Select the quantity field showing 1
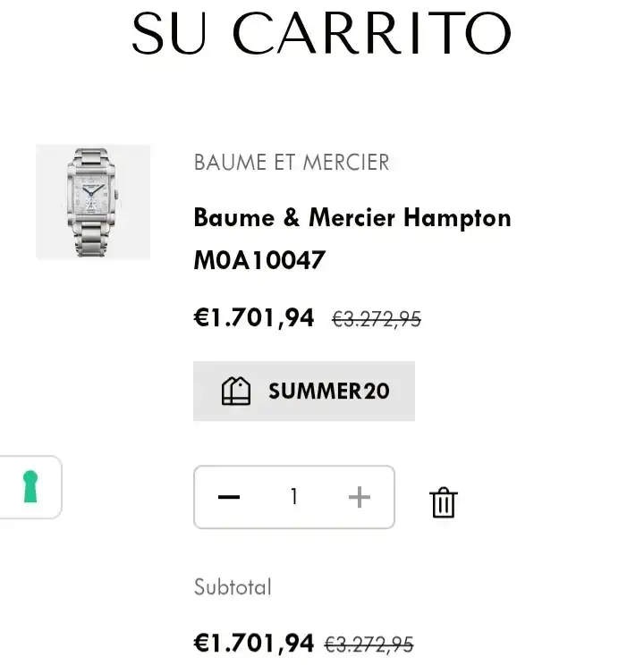 pyautogui.click(x=293, y=497)
